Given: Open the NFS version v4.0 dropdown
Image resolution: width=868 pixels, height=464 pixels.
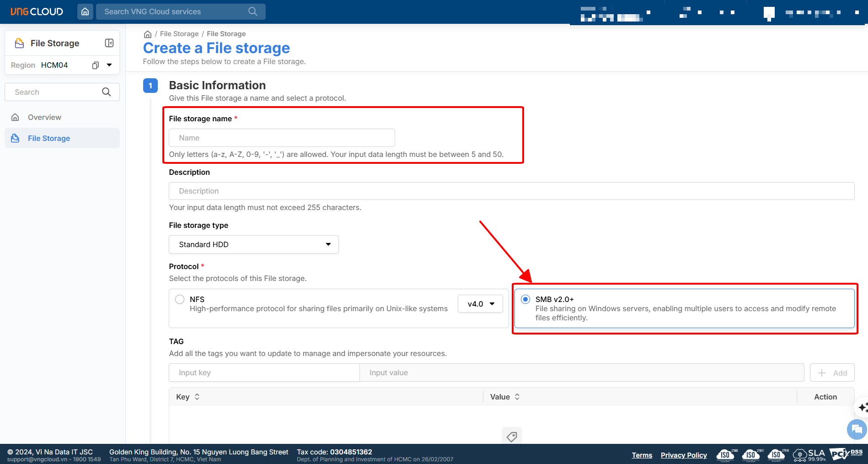Looking at the screenshot, I should pos(480,304).
